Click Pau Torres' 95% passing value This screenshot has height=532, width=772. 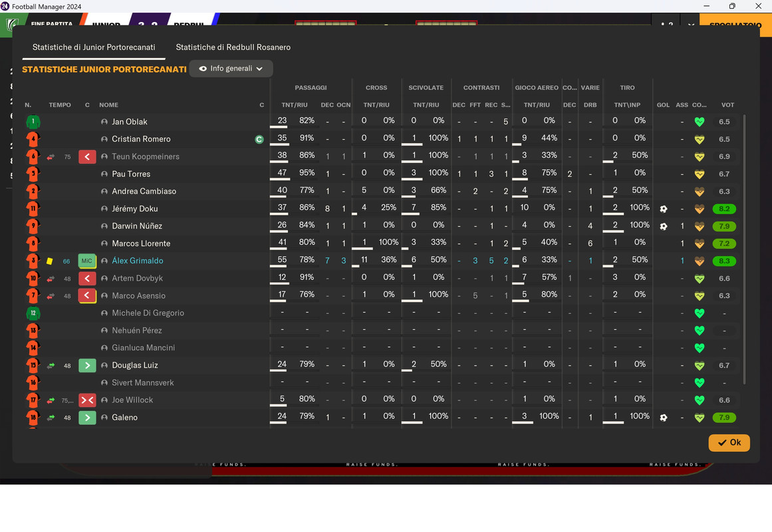click(x=307, y=173)
